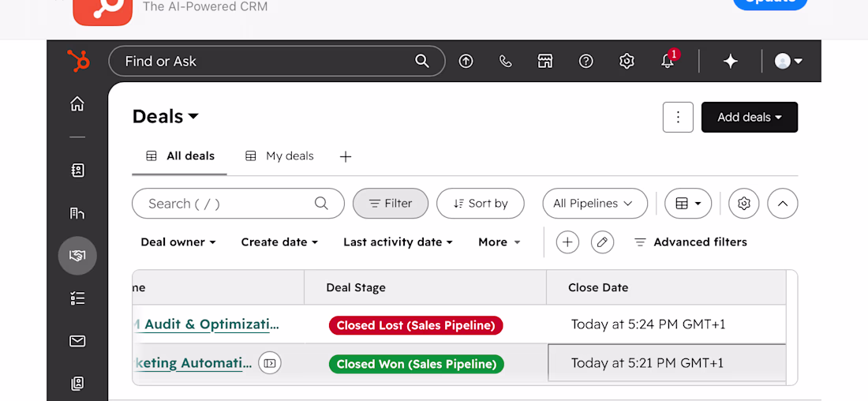Expand the Add deals dropdown button
868x401 pixels.
pyautogui.click(x=750, y=117)
